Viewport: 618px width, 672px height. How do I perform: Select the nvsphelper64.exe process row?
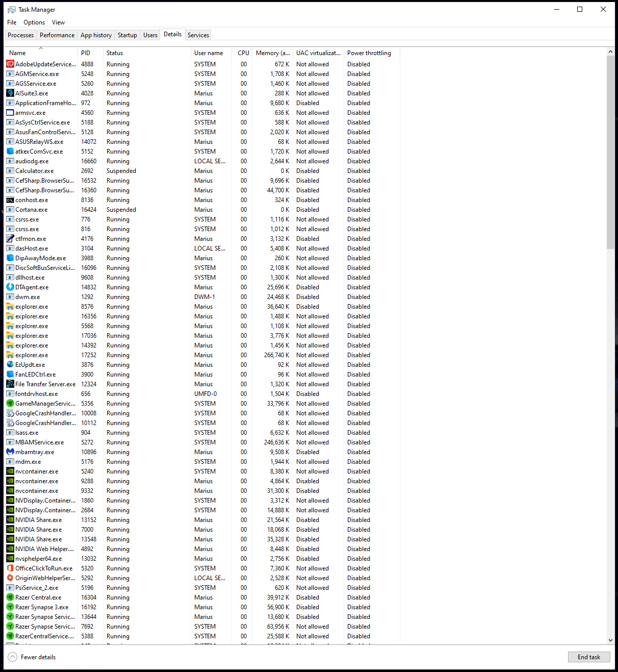coord(202,559)
